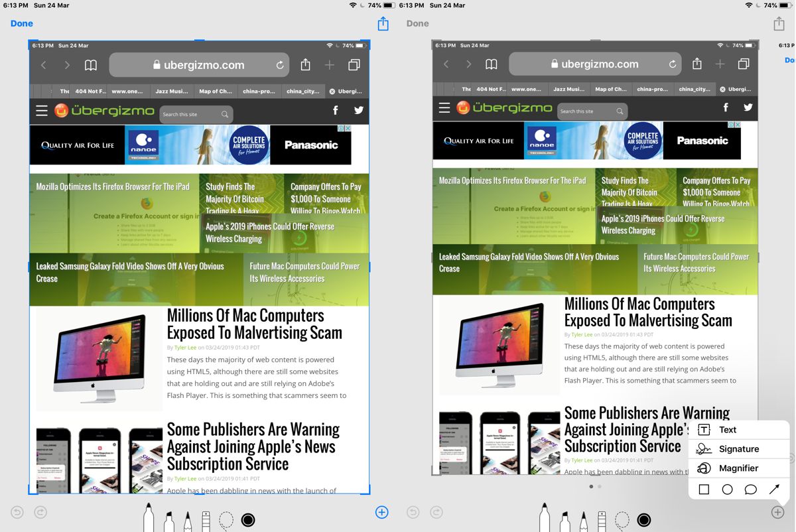This screenshot has height=532, width=796.
Task: Grab the right edge midpoint crop handle, left panel
Action: point(369,267)
